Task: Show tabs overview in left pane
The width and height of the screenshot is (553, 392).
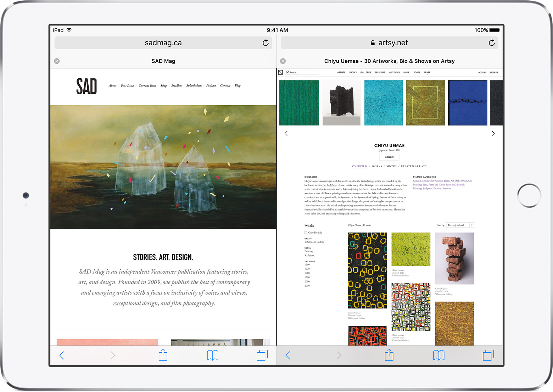Action: (262, 355)
